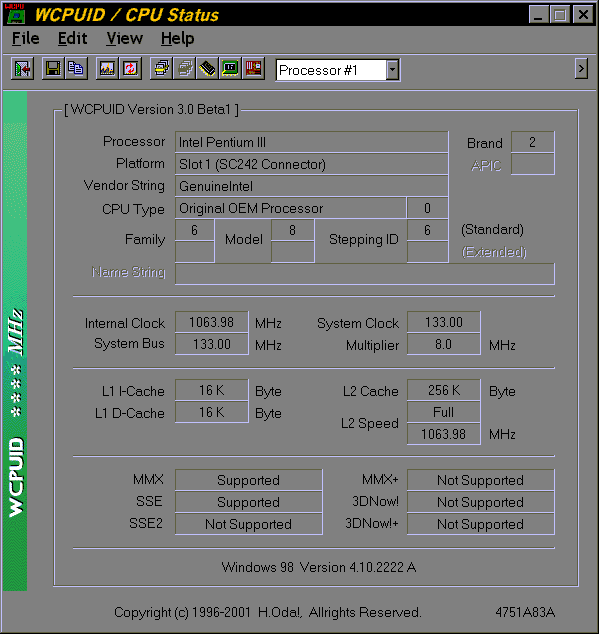Click the Brand value '2'
The height and width of the screenshot is (634, 599).
533,142
